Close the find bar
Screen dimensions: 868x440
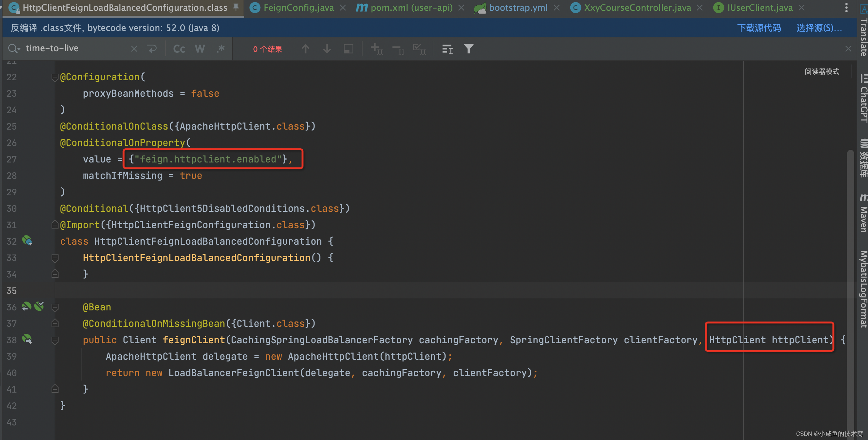point(848,49)
